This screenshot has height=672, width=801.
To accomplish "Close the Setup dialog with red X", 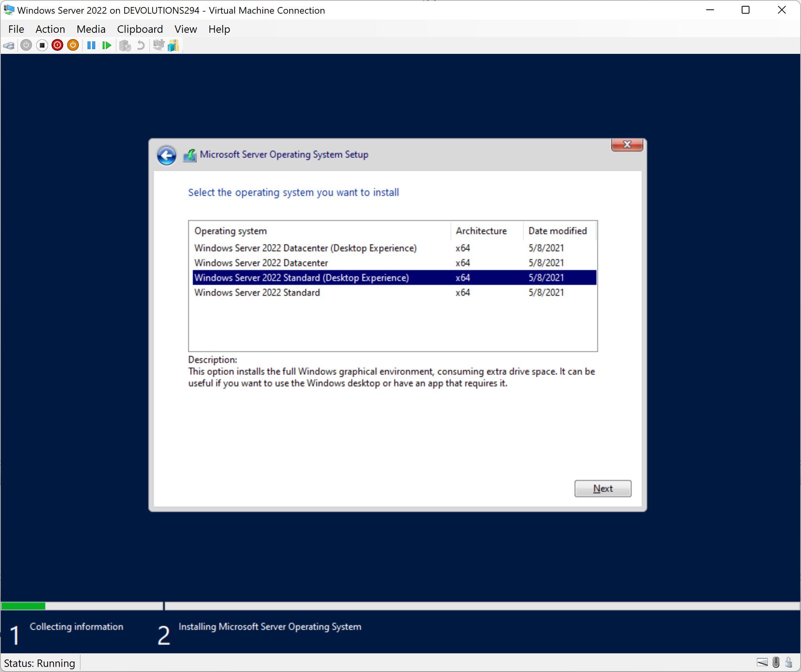I will 627,144.
